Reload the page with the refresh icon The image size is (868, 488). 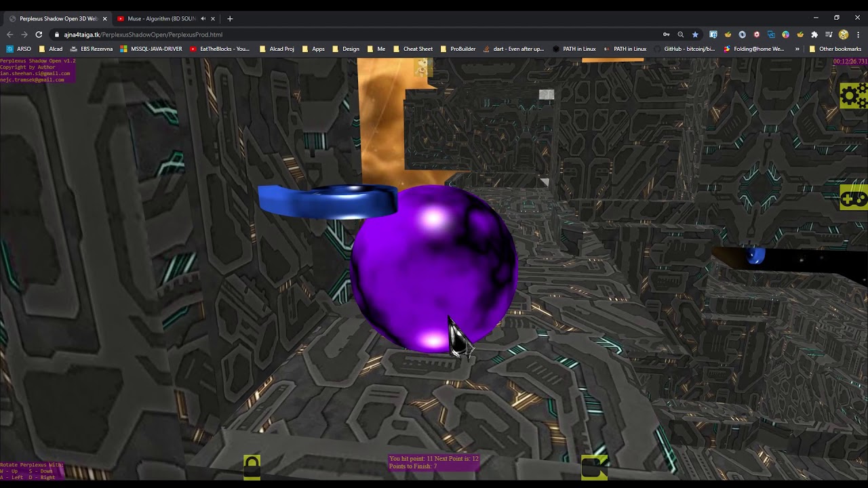(39, 35)
